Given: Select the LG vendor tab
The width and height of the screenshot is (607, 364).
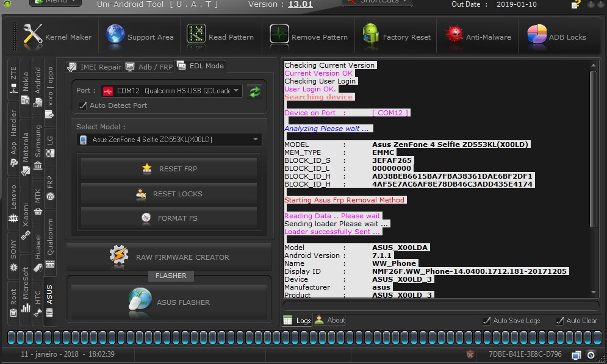Looking at the screenshot, I should point(50,146).
